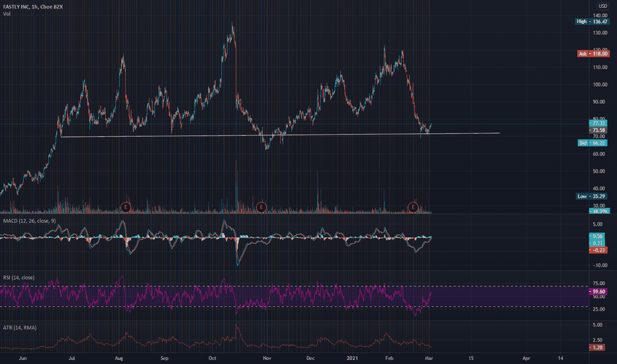Image resolution: width=617 pixels, height=364 pixels.
Task: Click the Oct label on time axis
Action: 212,359
